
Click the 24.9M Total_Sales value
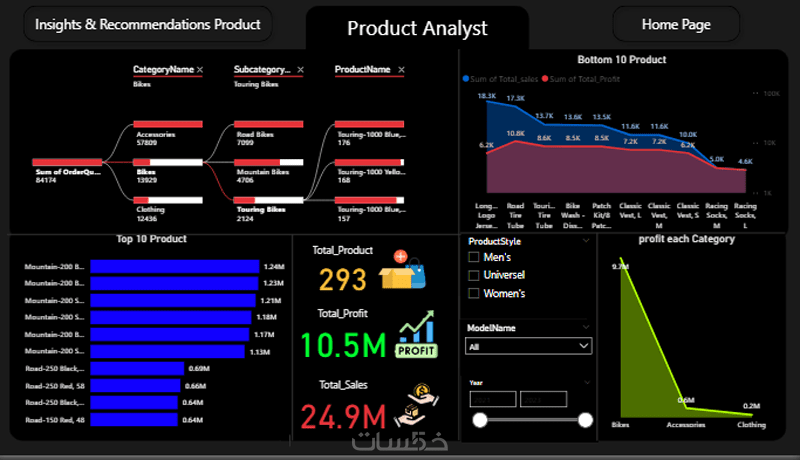[343, 417]
